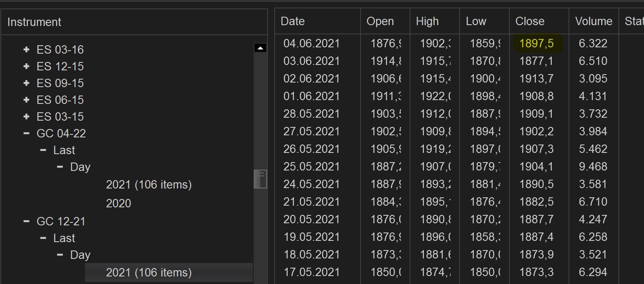
Task: Select the date cell 28.05.2021
Action: (312, 114)
